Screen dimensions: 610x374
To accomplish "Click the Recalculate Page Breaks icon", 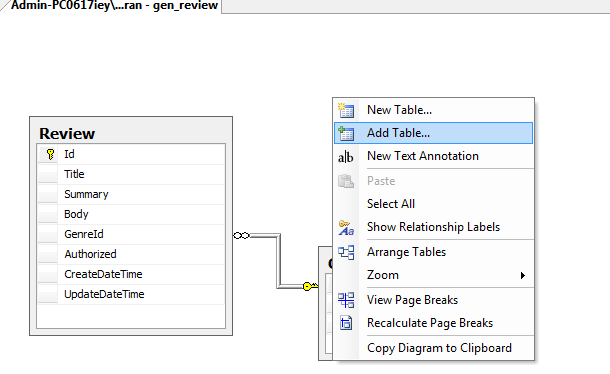I will (346, 323).
